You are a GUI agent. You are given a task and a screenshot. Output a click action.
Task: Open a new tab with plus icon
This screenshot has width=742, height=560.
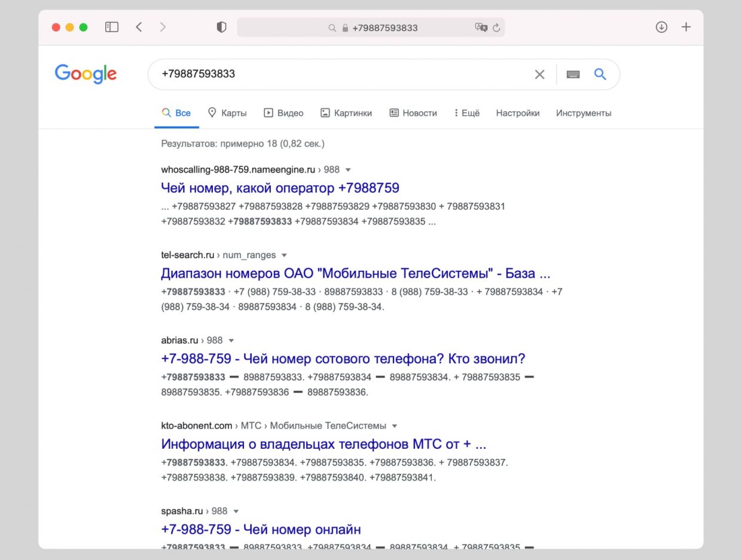point(686,27)
